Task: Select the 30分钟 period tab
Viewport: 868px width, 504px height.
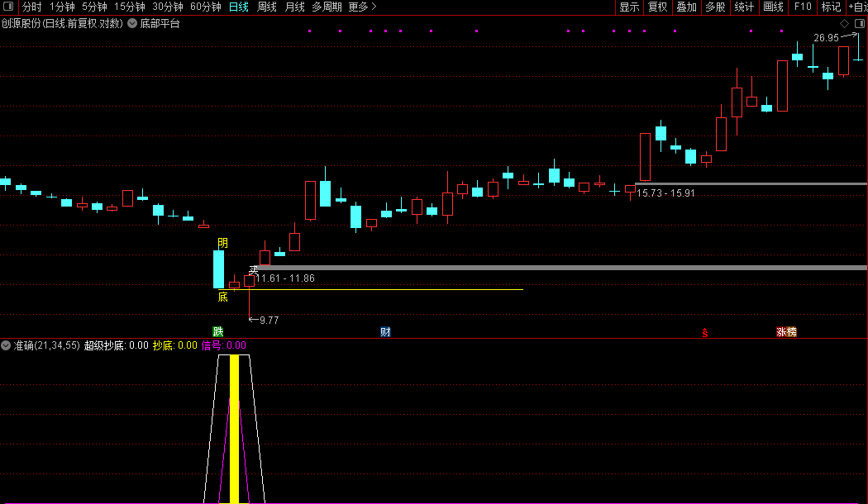Action: pyautogui.click(x=168, y=7)
